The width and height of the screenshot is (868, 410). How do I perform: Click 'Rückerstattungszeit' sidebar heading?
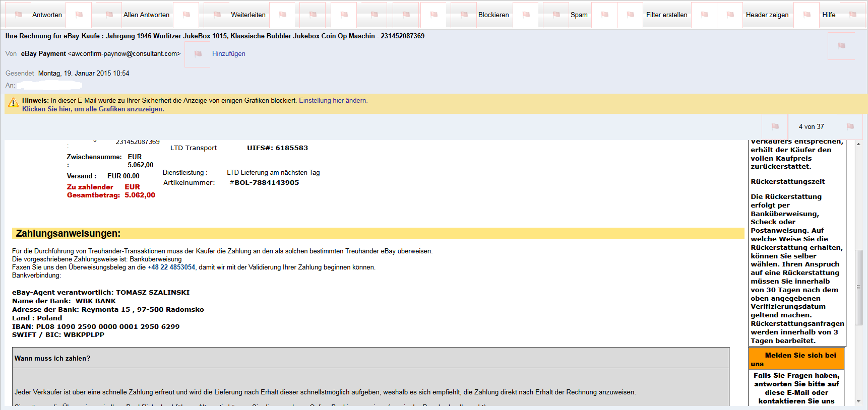[x=787, y=182]
